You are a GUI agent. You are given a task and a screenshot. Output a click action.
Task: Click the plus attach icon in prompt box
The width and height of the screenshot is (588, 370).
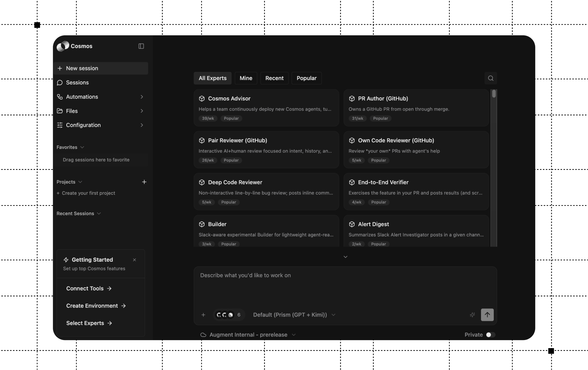203,315
